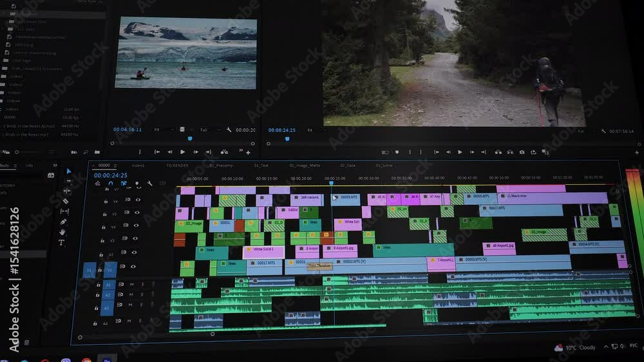Toggle V4 track output eye

pyautogui.click(x=136, y=225)
